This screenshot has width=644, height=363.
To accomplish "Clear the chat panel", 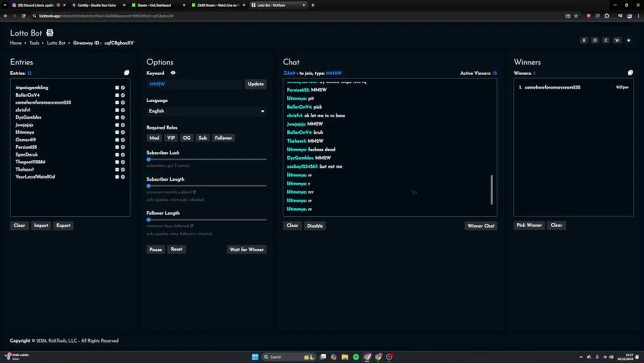I will (x=292, y=225).
